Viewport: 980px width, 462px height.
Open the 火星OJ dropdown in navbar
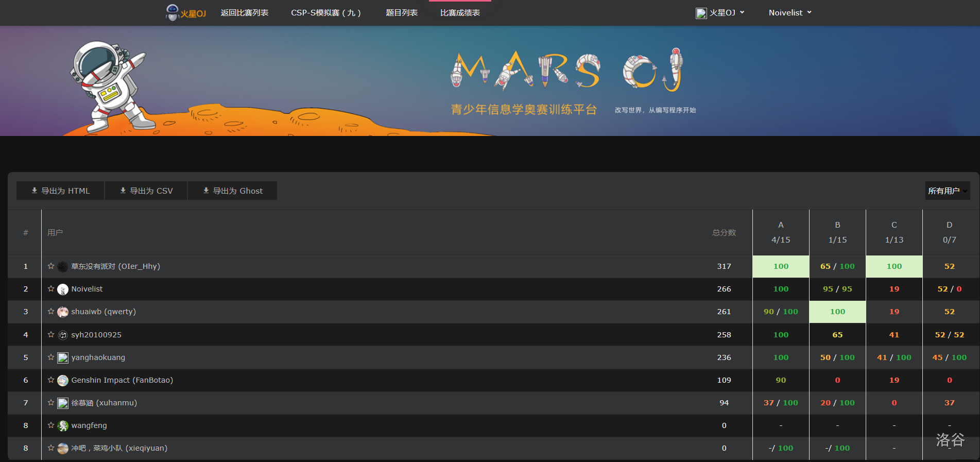click(x=720, y=13)
